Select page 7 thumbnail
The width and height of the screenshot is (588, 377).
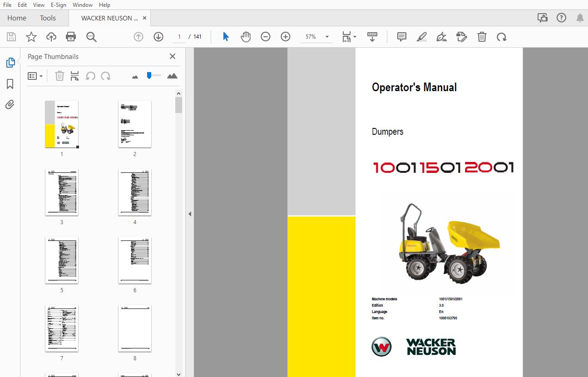(62, 328)
